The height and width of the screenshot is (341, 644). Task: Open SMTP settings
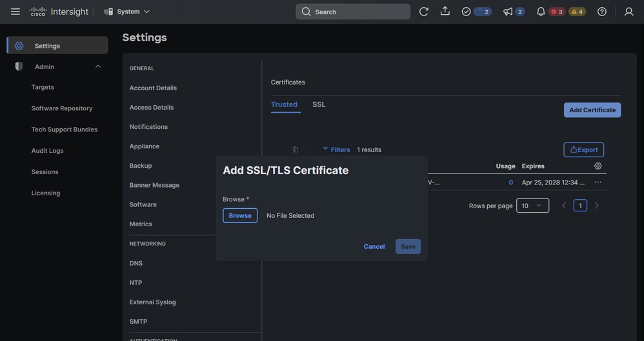(138, 321)
